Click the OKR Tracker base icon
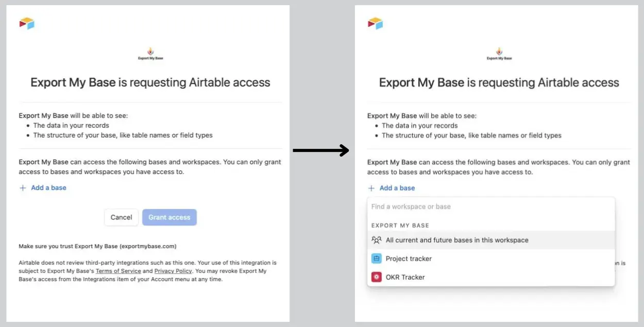 click(376, 277)
